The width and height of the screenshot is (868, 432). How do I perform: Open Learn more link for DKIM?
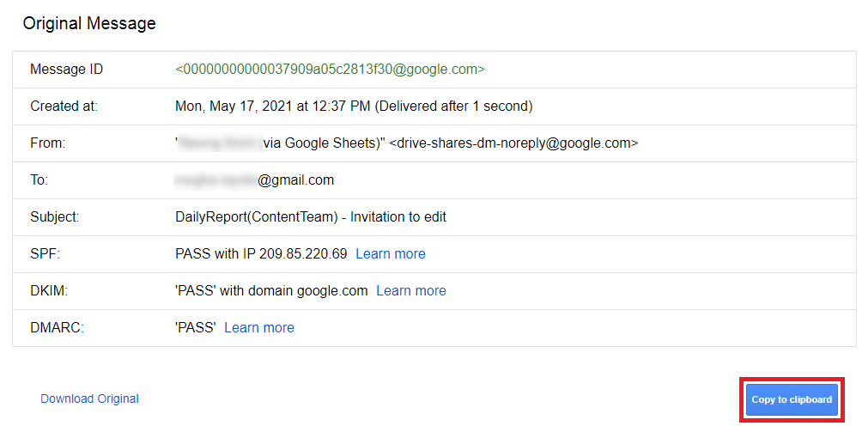click(410, 291)
